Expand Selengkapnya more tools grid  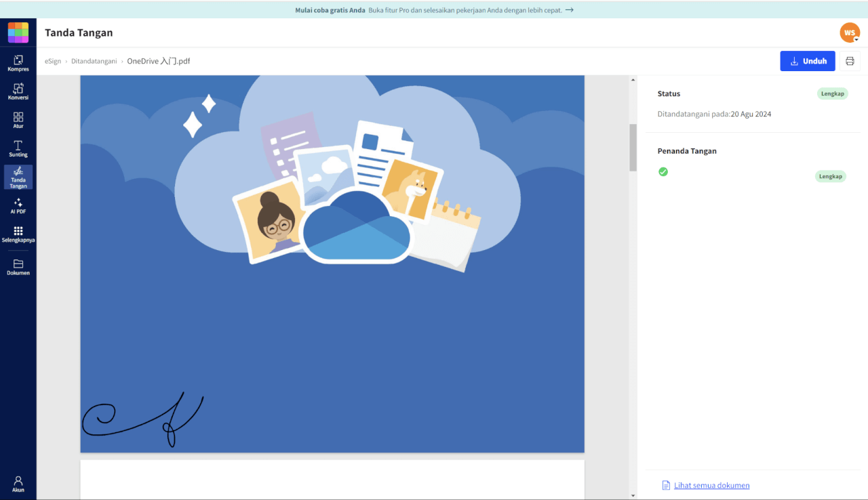[x=18, y=234]
